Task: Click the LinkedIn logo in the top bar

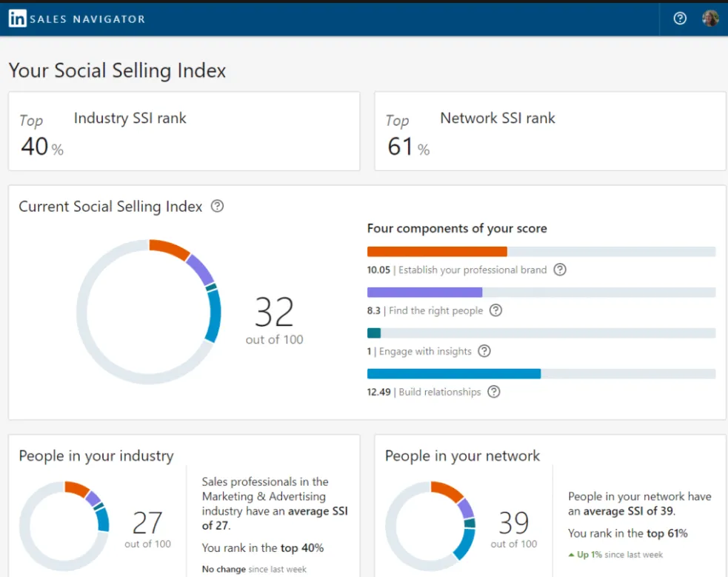Action: [x=17, y=18]
